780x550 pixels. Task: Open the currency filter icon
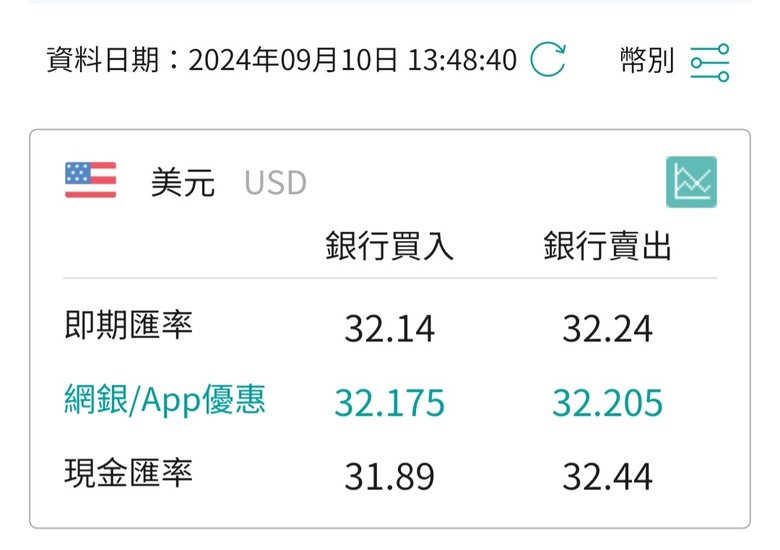[710, 62]
